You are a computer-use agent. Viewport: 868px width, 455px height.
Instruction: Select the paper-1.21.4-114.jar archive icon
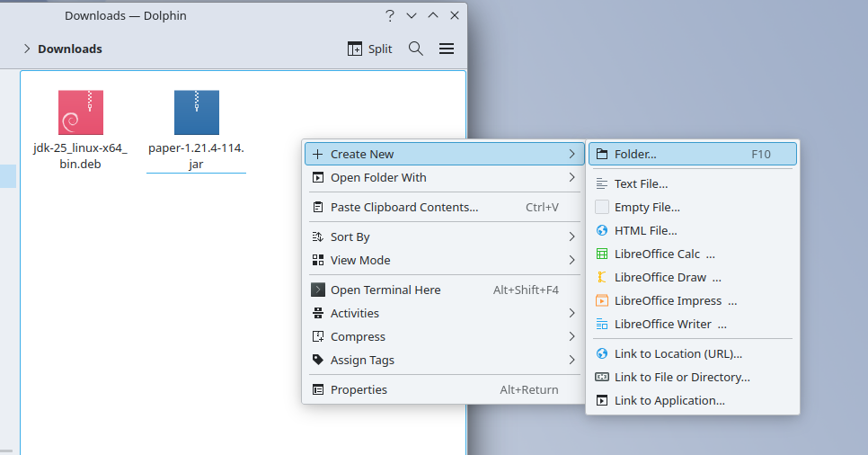[x=196, y=112]
